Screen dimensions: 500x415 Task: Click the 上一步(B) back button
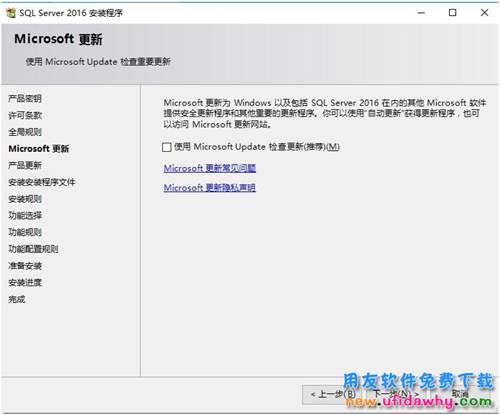pos(332,395)
